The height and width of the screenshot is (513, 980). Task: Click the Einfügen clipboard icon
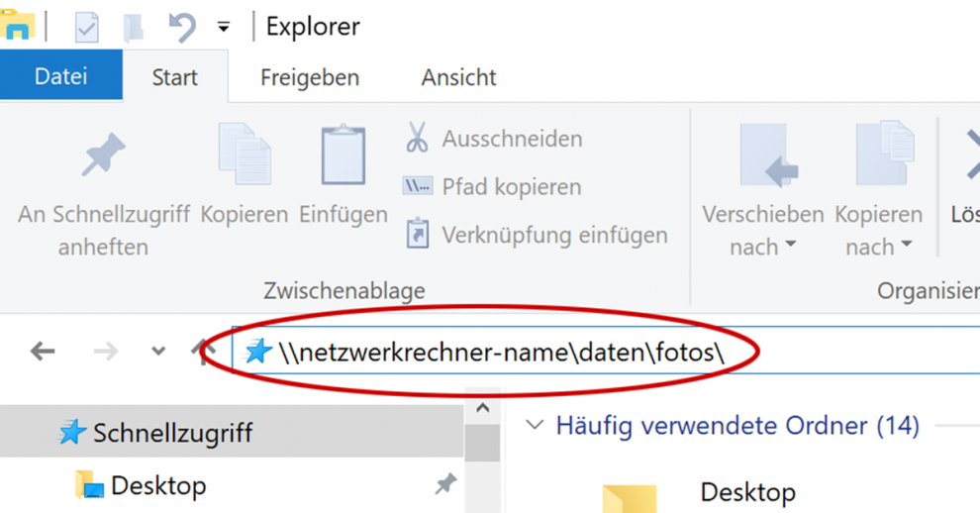click(343, 155)
